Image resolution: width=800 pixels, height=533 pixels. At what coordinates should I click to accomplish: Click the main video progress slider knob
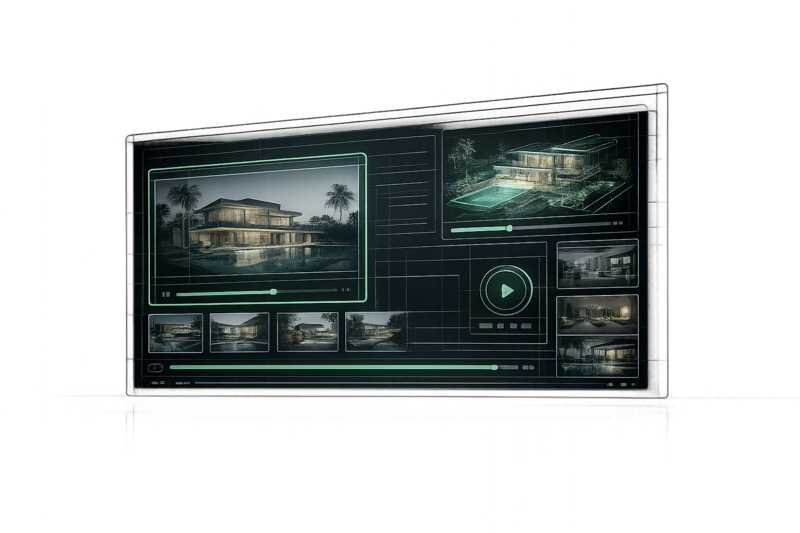(x=273, y=292)
